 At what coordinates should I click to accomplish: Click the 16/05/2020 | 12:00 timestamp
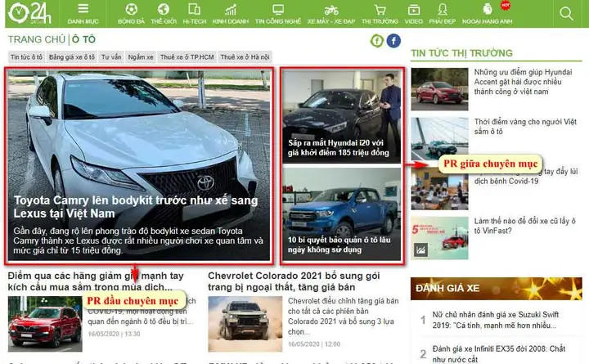point(314,344)
